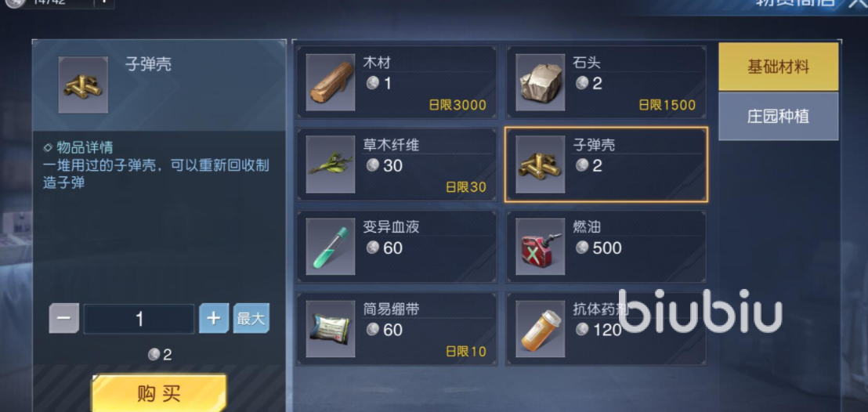Open the 基础材料 basic materials tab
This screenshot has height=412, width=868.
(779, 67)
